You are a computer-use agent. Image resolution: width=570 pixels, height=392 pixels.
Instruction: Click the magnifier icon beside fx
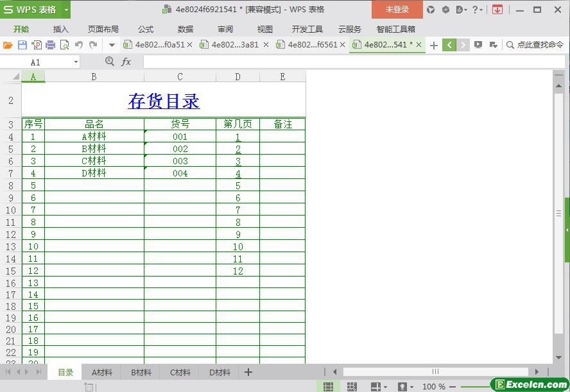109,62
